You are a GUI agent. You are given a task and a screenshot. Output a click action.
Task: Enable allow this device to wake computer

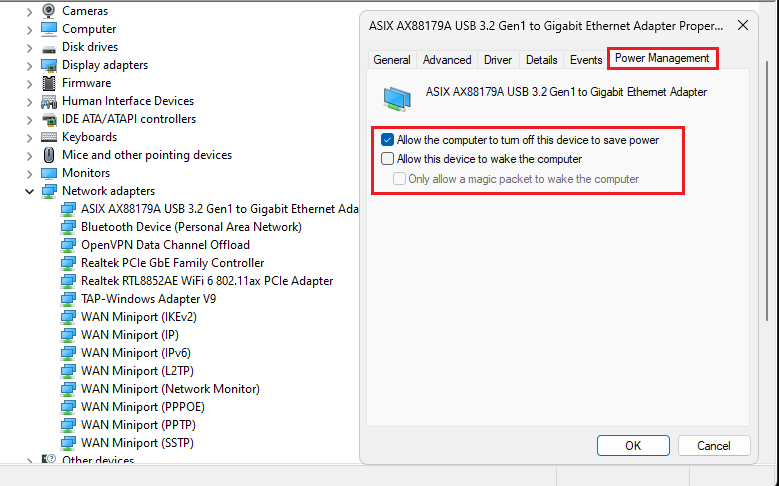click(x=388, y=159)
